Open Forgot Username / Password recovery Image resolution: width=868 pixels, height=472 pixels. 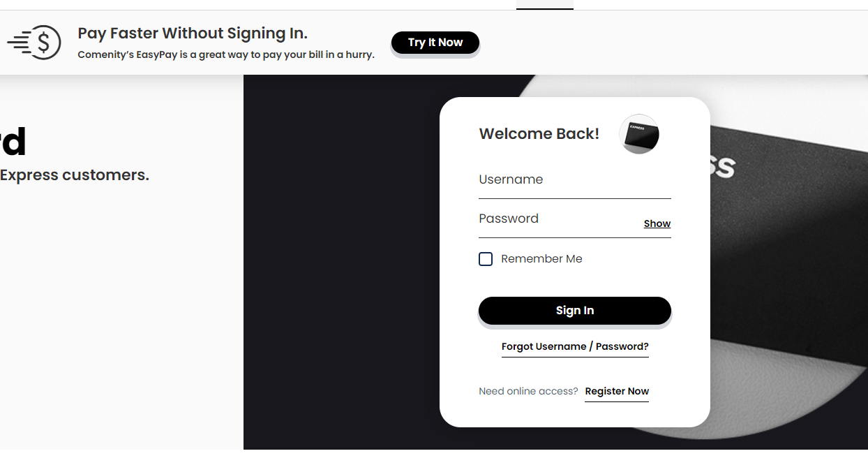pos(574,346)
